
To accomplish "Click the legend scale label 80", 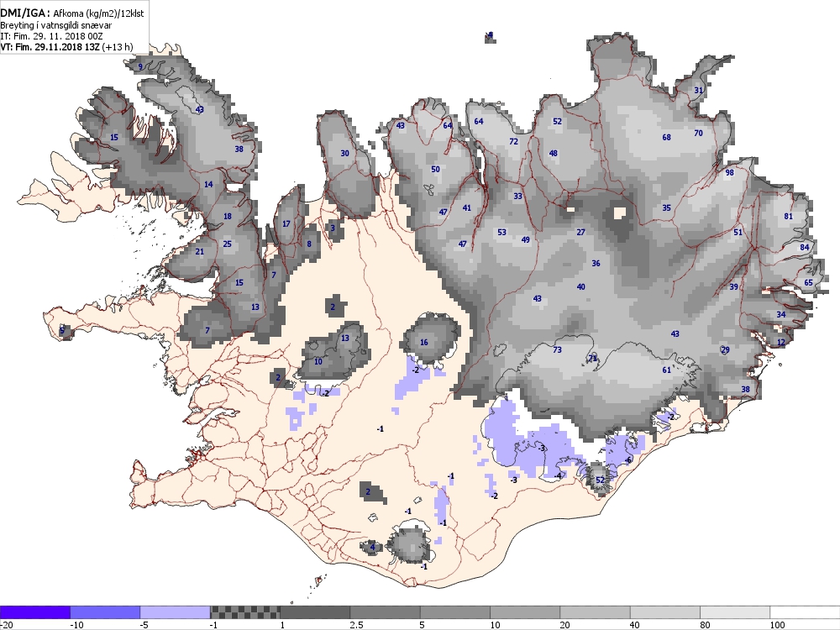I will click(x=705, y=625).
